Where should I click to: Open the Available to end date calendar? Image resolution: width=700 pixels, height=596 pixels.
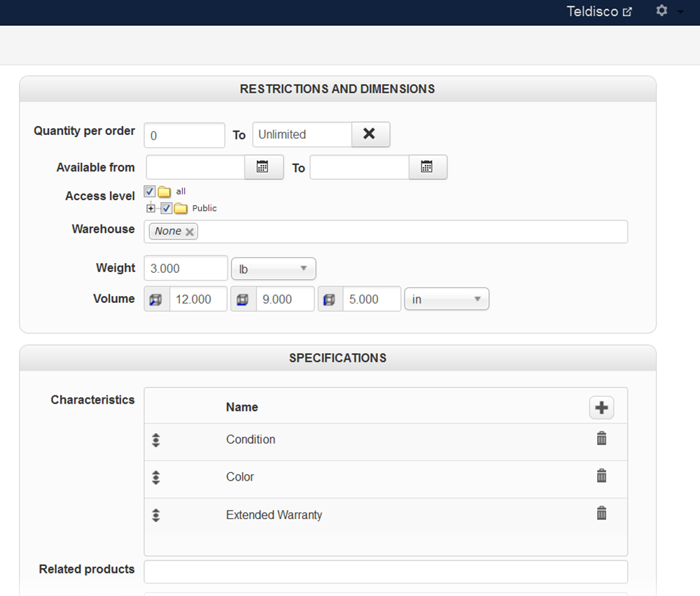click(x=427, y=167)
